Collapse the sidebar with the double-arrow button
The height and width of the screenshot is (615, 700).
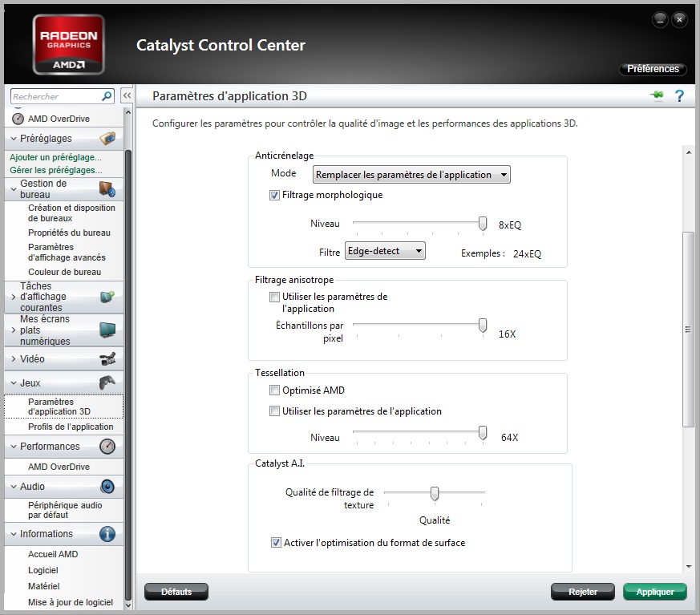(127, 95)
